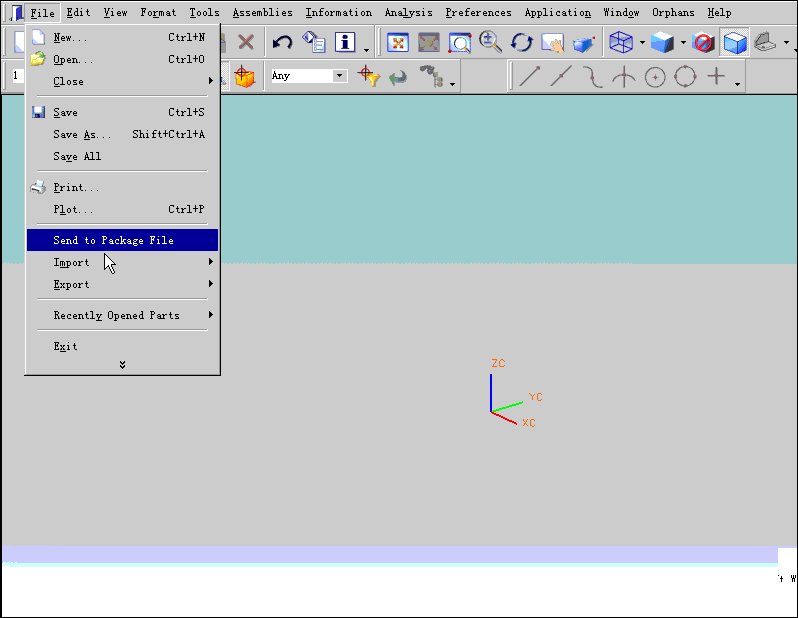This screenshot has width=798, height=618.
Task: Choose Save from File menu
Action: tap(122, 112)
